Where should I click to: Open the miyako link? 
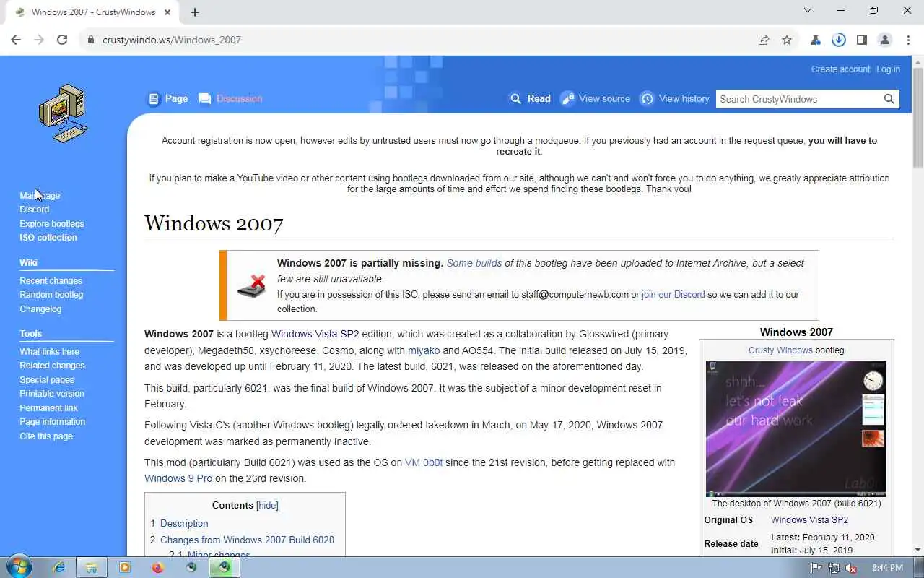tap(424, 350)
